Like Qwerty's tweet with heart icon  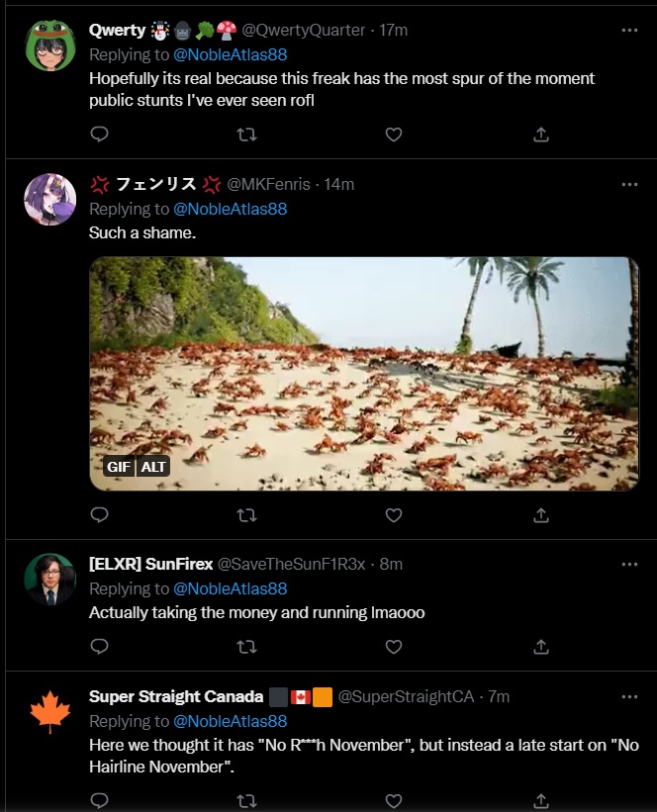tap(394, 135)
